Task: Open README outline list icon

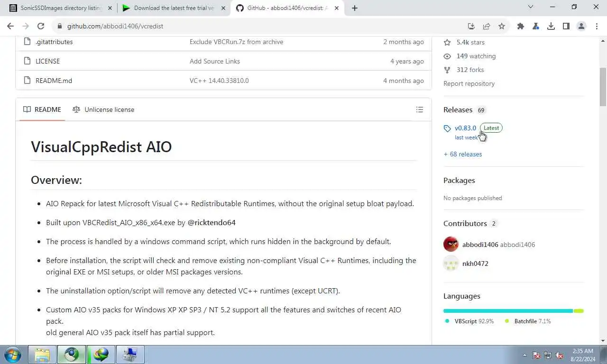Action: (420, 109)
